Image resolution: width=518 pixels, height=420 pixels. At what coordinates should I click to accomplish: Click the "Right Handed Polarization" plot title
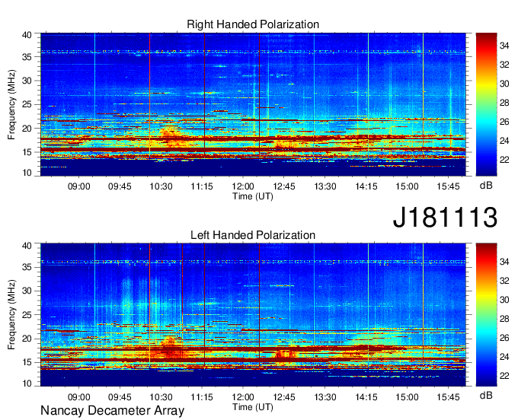click(253, 24)
